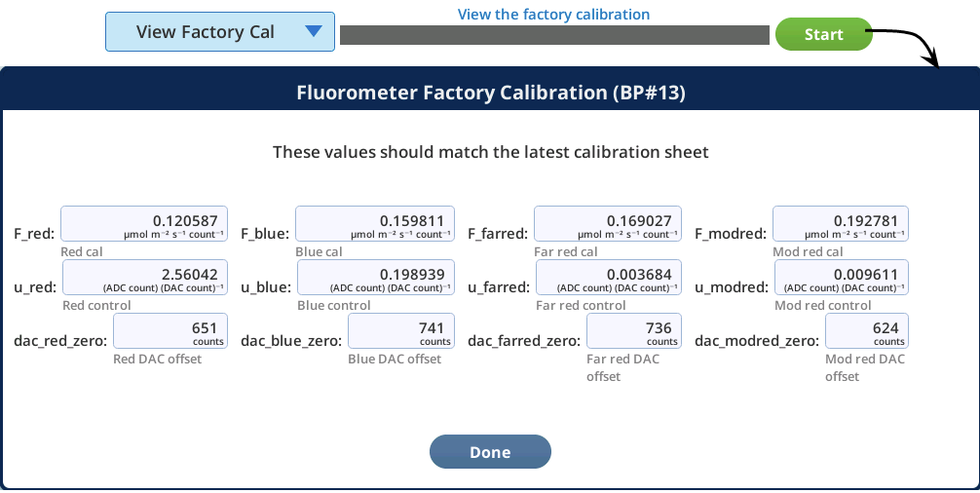Open the View Factory Cal dropdown
Image resolution: width=980 pixels, height=493 pixels.
(220, 32)
